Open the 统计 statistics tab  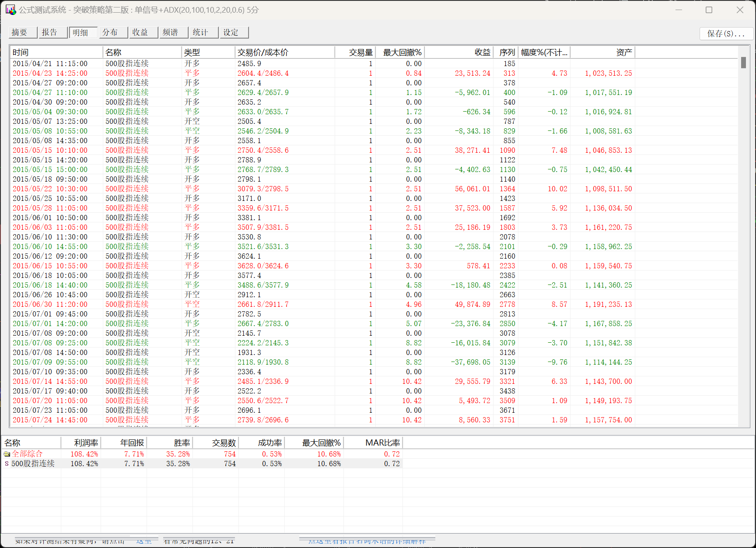(204, 32)
